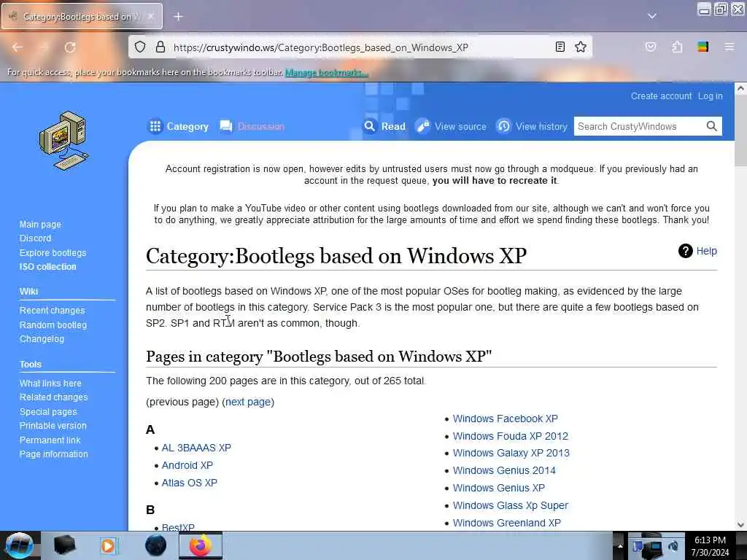
Task: Click the page vertical scrollbar thumb
Action: click(x=740, y=130)
